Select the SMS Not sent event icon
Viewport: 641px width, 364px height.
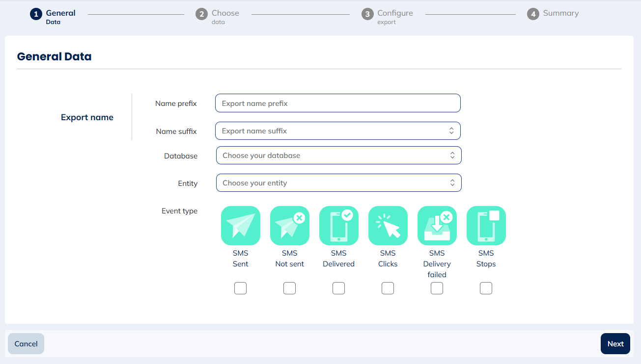[x=289, y=226]
